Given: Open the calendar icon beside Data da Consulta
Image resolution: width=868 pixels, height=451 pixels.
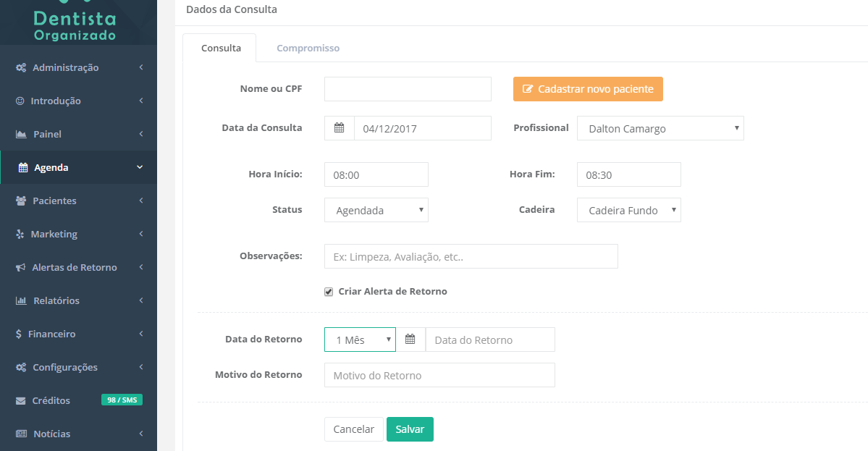Looking at the screenshot, I should [x=338, y=127].
